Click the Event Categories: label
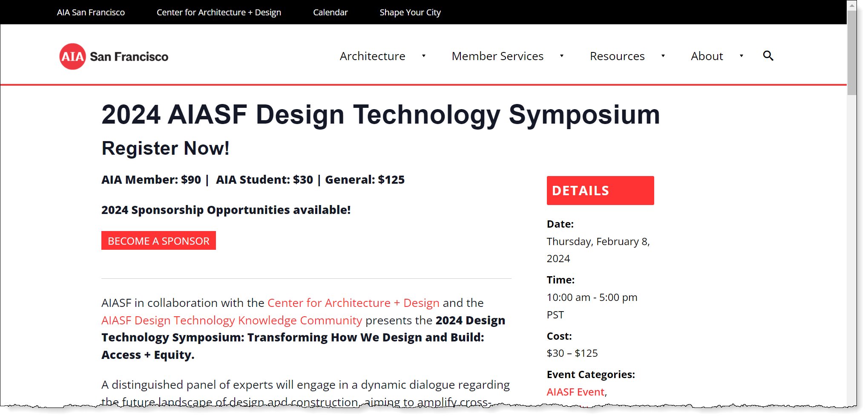 pyautogui.click(x=591, y=375)
